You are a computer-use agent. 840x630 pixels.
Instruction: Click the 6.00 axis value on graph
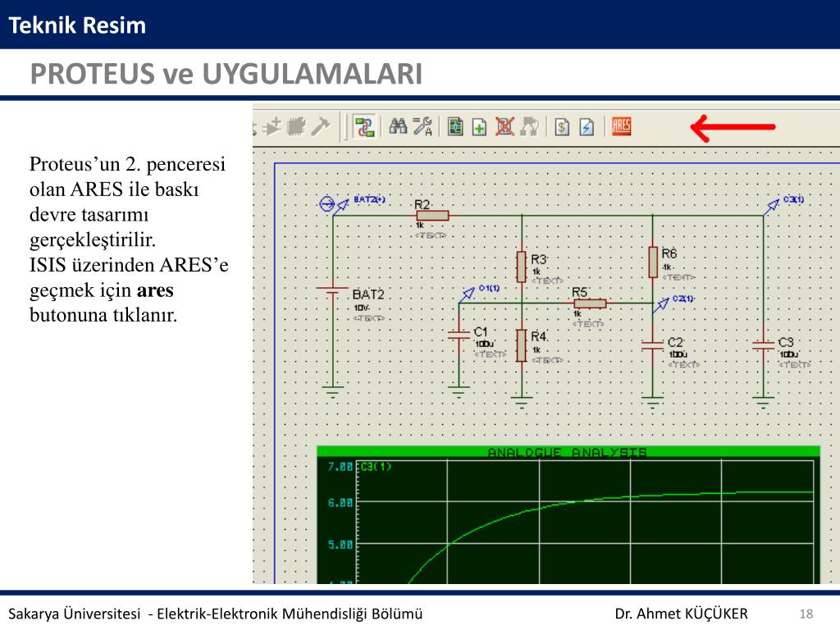340,503
